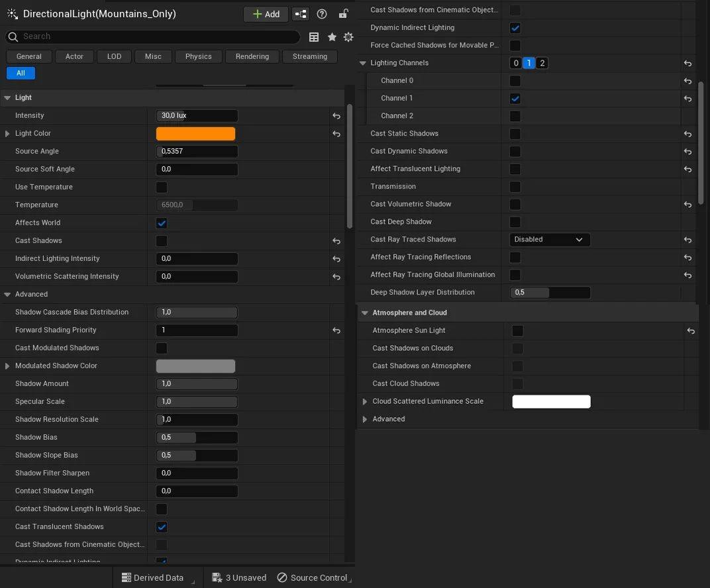Reset Atmosphere Sun Light to default
The height and width of the screenshot is (588, 710).
point(691,330)
